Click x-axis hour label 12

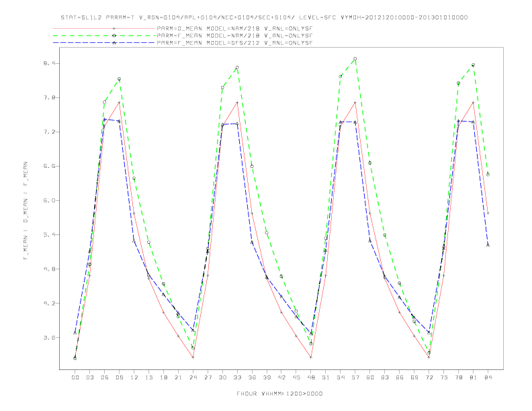[134, 377]
